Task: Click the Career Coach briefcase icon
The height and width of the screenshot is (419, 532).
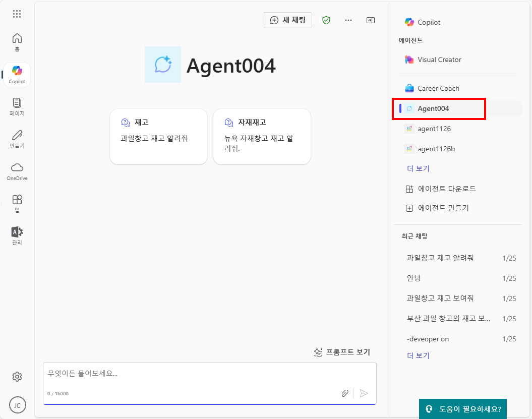Action: (409, 89)
